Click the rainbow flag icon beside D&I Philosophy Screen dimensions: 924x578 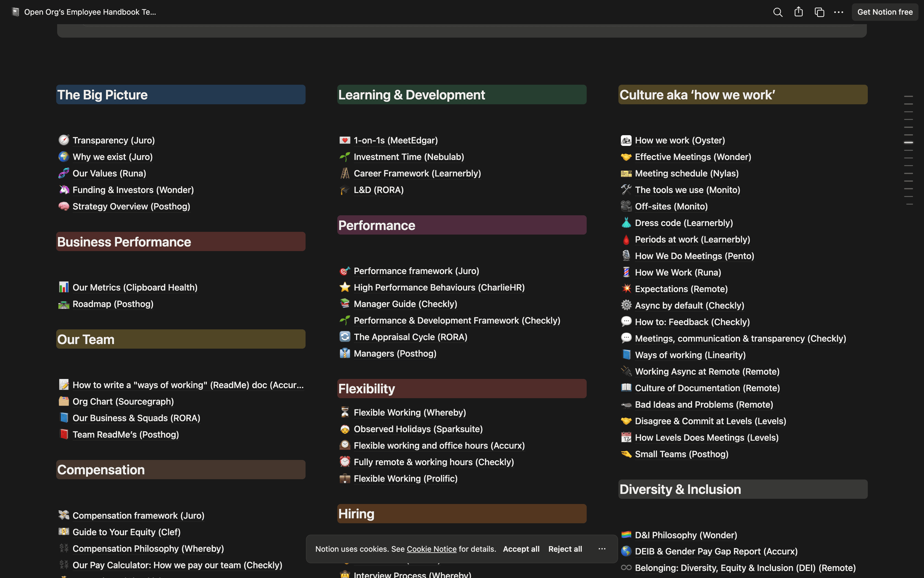point(626,535)
